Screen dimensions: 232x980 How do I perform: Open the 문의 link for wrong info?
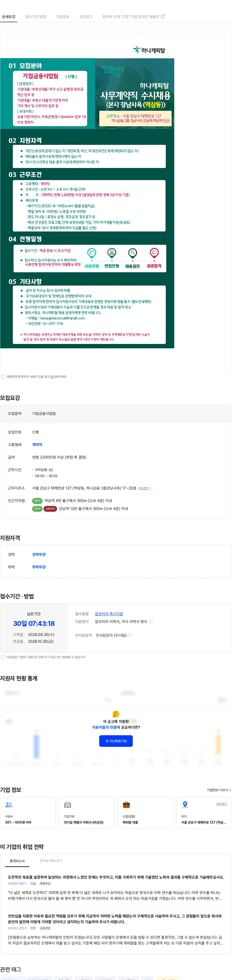coord(53,377)
